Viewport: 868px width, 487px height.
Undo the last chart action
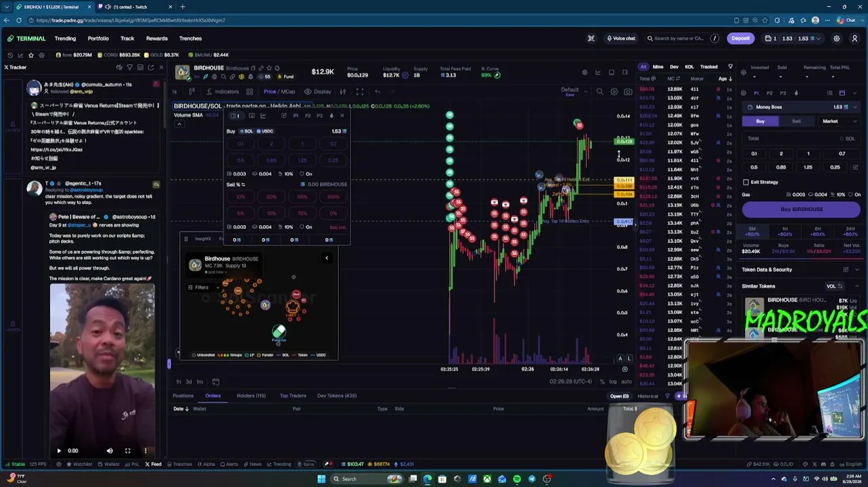378,92
